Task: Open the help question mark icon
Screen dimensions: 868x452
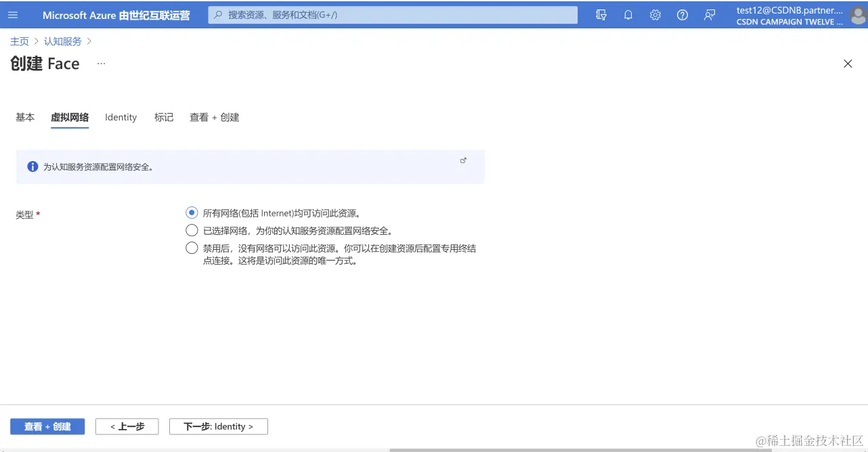Action: pos(682,15)
